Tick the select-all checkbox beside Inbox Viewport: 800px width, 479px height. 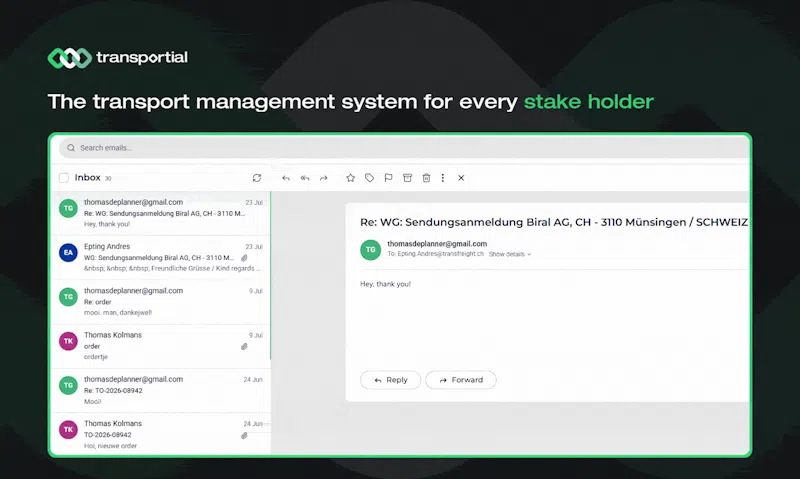(x=64, y=178)
